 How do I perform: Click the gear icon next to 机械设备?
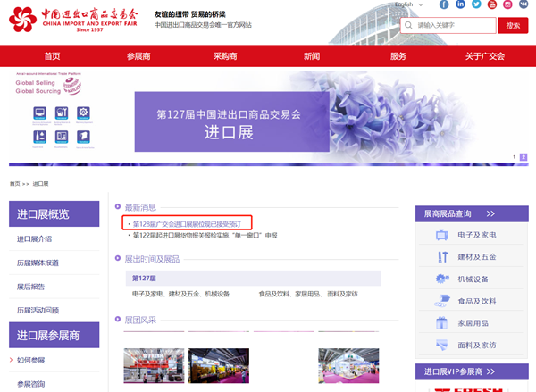tap(442, 279)
